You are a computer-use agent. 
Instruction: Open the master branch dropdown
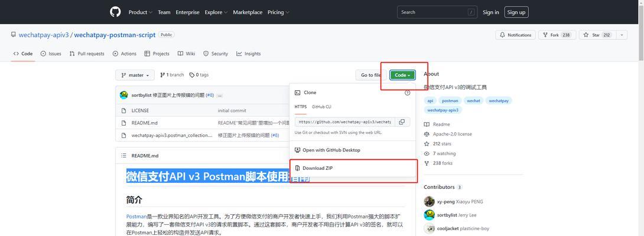click(x=135, y=75)
